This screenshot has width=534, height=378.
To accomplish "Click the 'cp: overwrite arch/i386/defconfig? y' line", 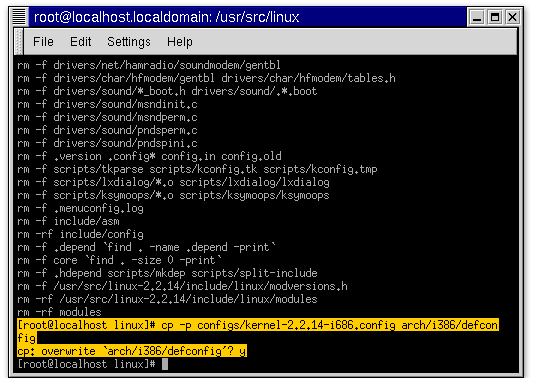I will tap(132, 351).
